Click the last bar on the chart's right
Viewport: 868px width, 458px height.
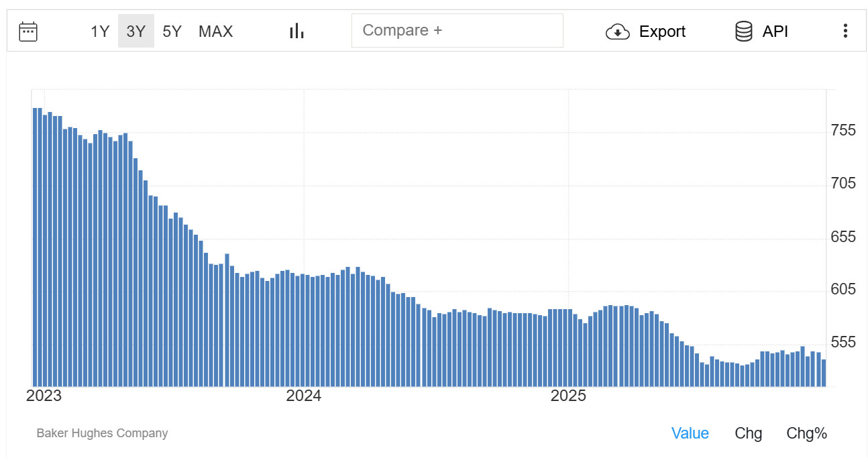click(824, 373)
